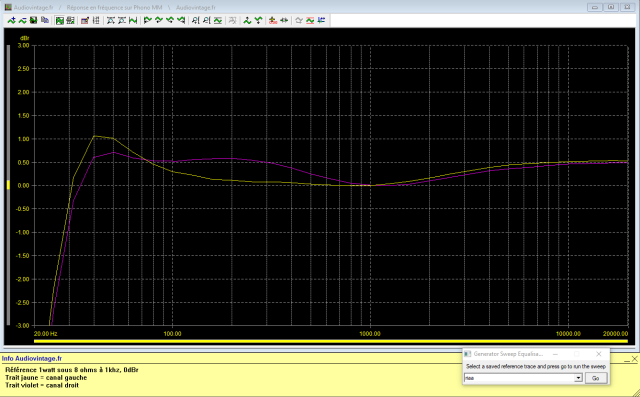The width and height of the screenshot is (640, 397).
Task: Toggle the green graph view icon
Action: click(x=60, y=20)
